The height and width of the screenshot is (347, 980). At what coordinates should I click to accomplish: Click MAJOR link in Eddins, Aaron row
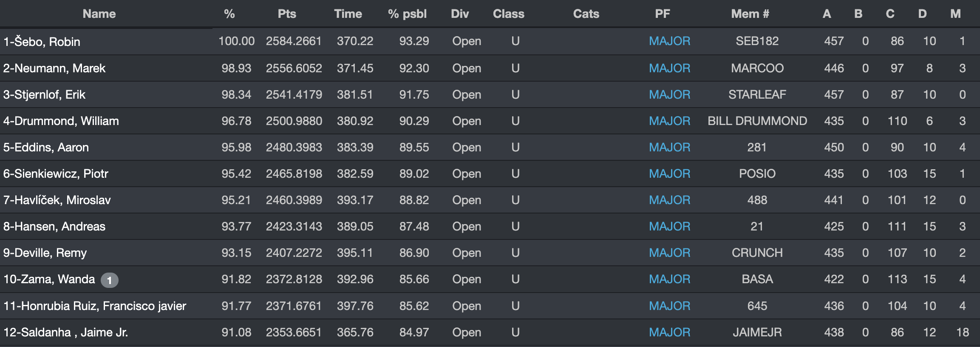tap(669, 147)
